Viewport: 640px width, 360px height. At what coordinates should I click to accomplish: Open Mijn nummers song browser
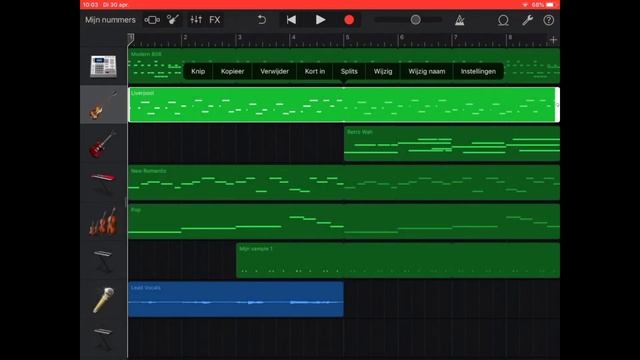tap(110, 20)
